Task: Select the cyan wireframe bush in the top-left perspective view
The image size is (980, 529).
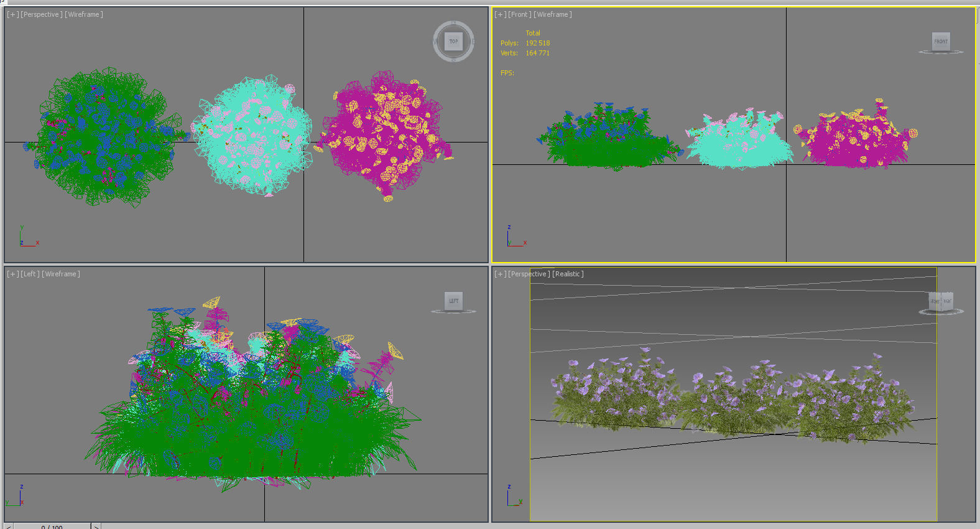Action: tap(253, 136)
